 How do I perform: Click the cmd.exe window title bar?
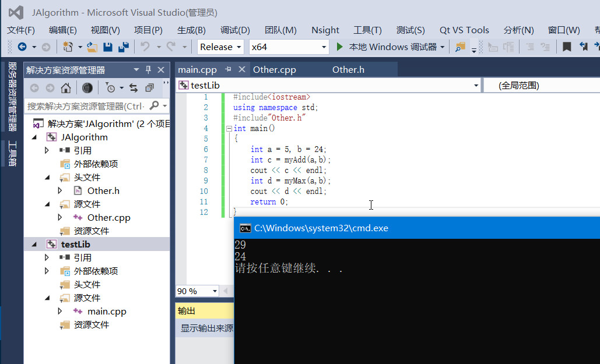[x=417, y=228]
